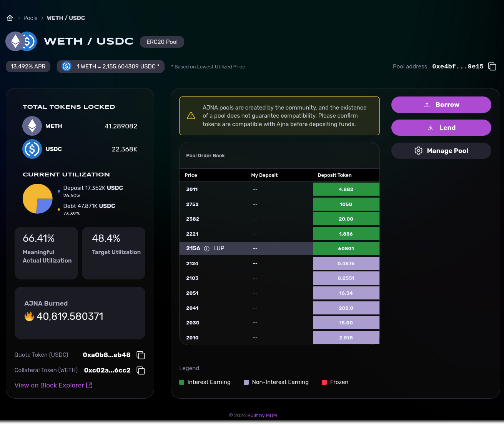The width and height of the screenshot is (504, 424).
Task: Click the AJNA Burned flame icon
Action: [x=29, y=316]
